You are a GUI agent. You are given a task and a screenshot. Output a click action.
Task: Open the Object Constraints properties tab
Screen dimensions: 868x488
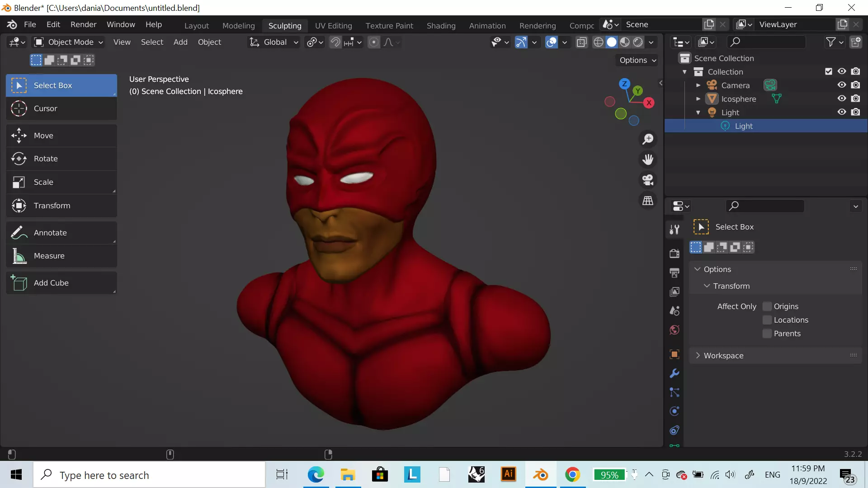point(675,430)
